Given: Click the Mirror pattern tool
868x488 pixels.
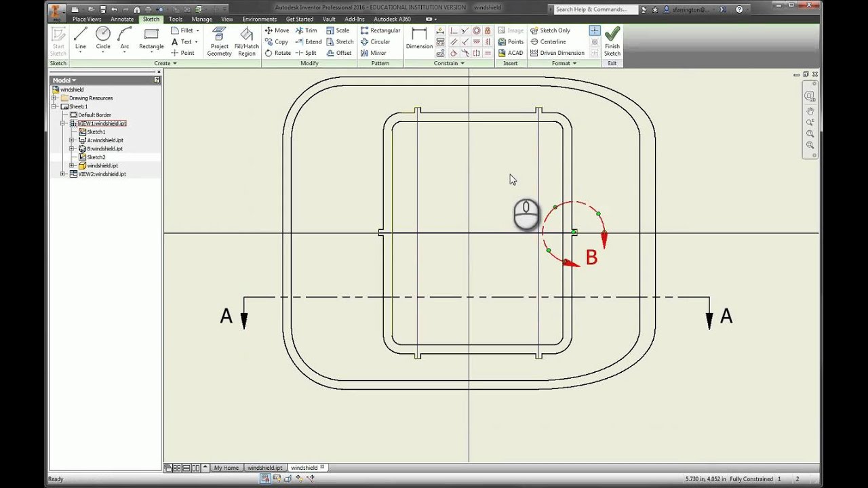Looking at the screenshot, I should (x=374, y=53).
